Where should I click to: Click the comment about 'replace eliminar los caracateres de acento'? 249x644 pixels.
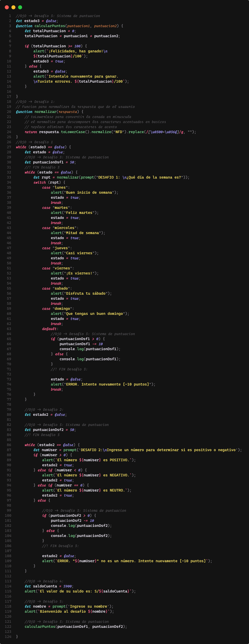click(x=71, y=127)
